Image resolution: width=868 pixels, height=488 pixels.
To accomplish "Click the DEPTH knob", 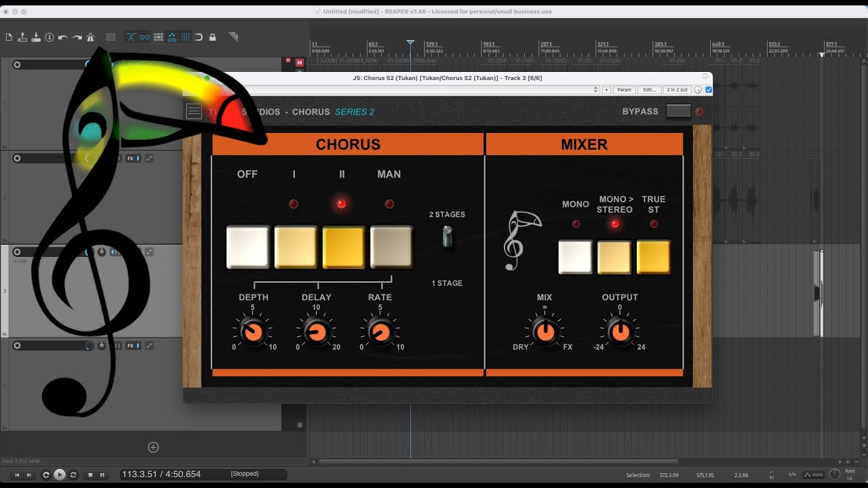I will (x=253, y=332).
